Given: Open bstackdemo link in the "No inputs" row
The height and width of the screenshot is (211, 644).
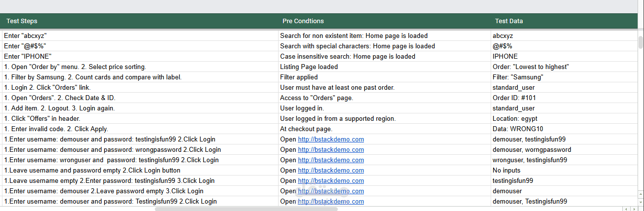Looking at the screenshot, I should click(x=331, y=171).
